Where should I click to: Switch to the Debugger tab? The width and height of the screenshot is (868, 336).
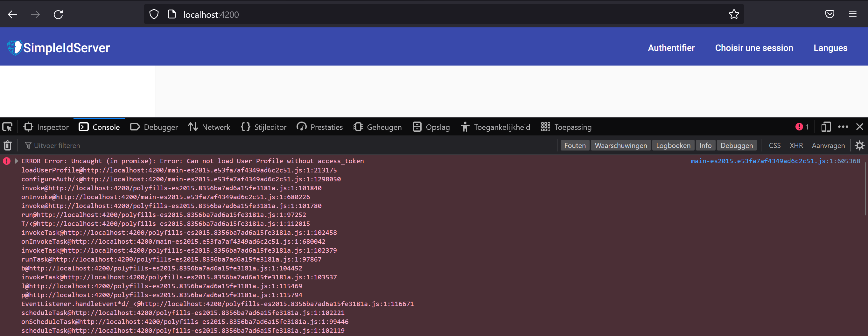[154, 127]
